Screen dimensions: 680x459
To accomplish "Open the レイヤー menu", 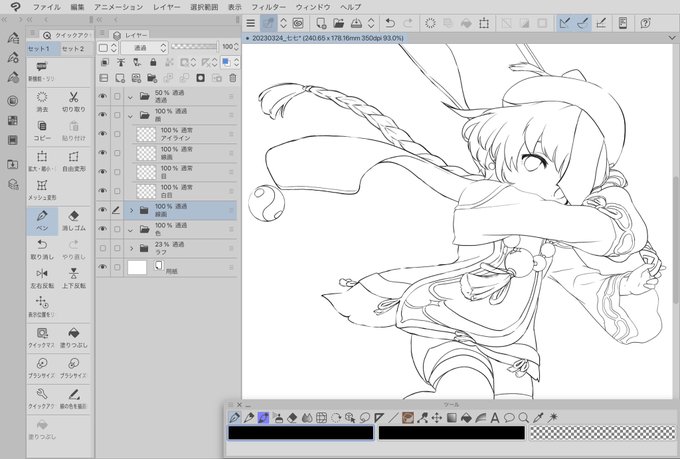I will coord(167,7).
